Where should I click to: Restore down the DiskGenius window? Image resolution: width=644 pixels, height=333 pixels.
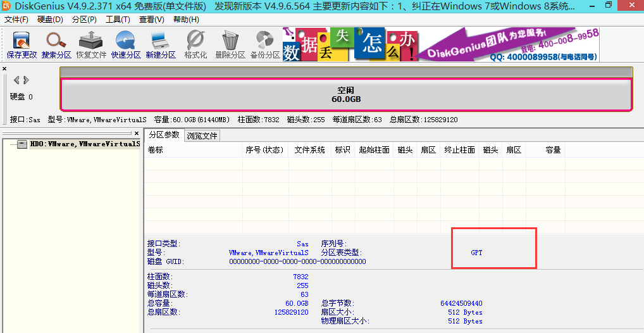pyautogui.click(x=609, y=6)
